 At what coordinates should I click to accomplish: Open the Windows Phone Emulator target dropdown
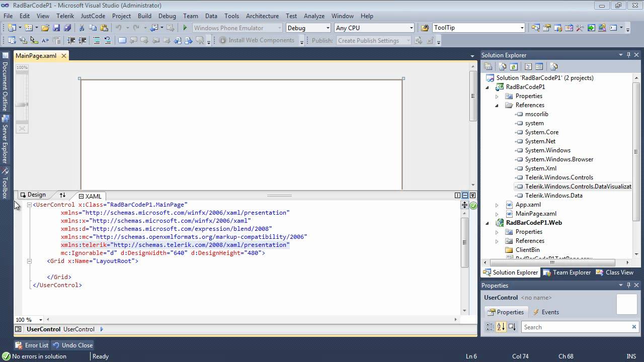pyautogui.click(x=280, y=28)
